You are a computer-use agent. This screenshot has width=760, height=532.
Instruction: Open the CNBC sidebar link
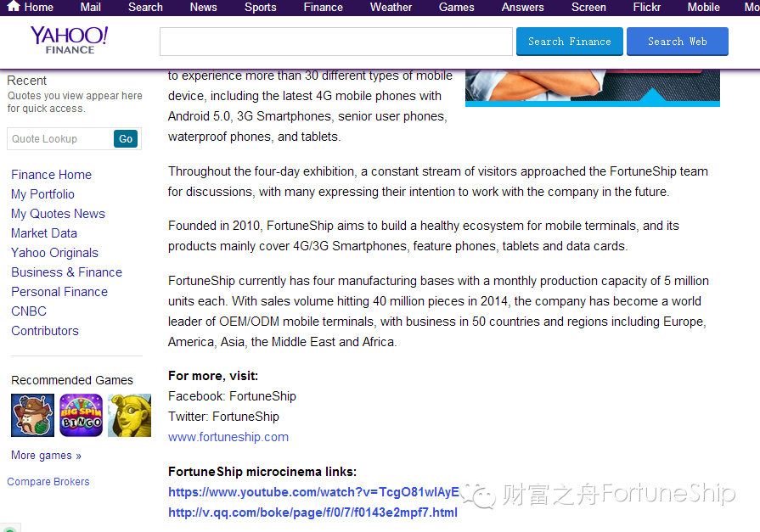pyautogui.click(x=29, y=311)
